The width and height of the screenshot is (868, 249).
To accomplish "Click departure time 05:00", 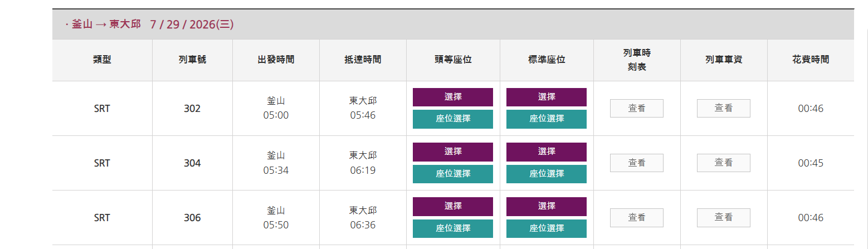I will tap(276, 115).
